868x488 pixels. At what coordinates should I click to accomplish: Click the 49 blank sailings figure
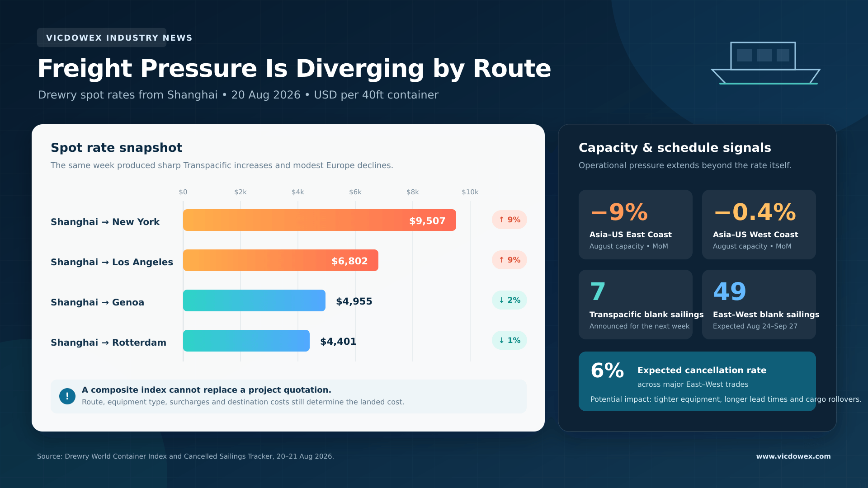click(x=729, y=292)
